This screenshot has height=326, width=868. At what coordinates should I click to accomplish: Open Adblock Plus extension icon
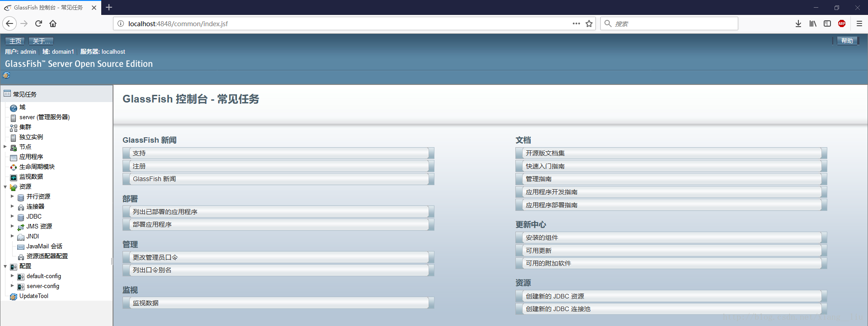(x=842, y=23)
